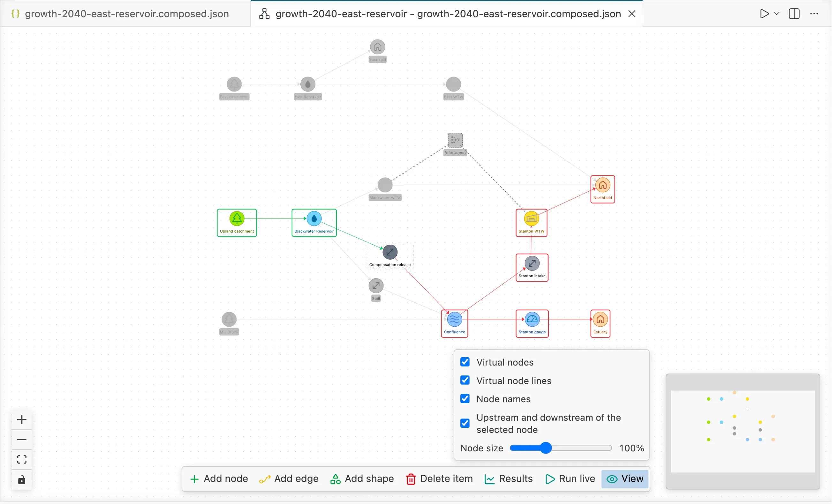Viewport: 832px width, 504px height.
Task: Click the Delete item button
Action: coord(439,479)
